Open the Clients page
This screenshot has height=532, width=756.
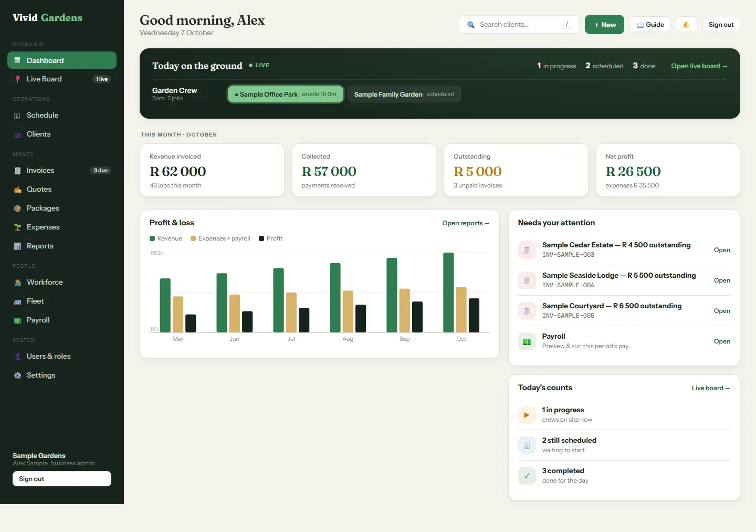click(62, 134)
